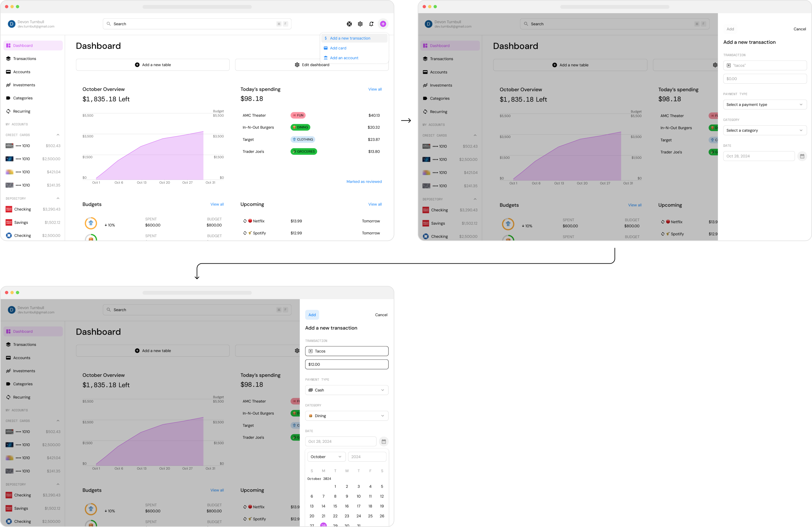Choose Add a new transaction from menu

[354, 38]
